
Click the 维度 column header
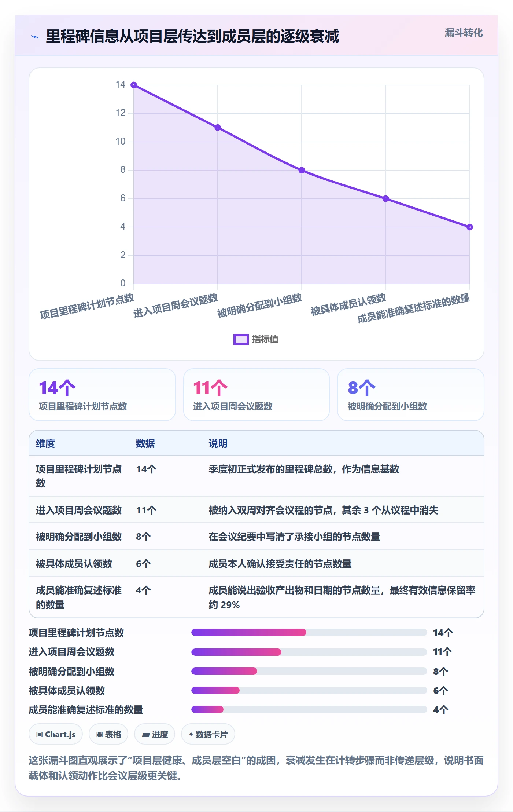[x=45, y=443]
